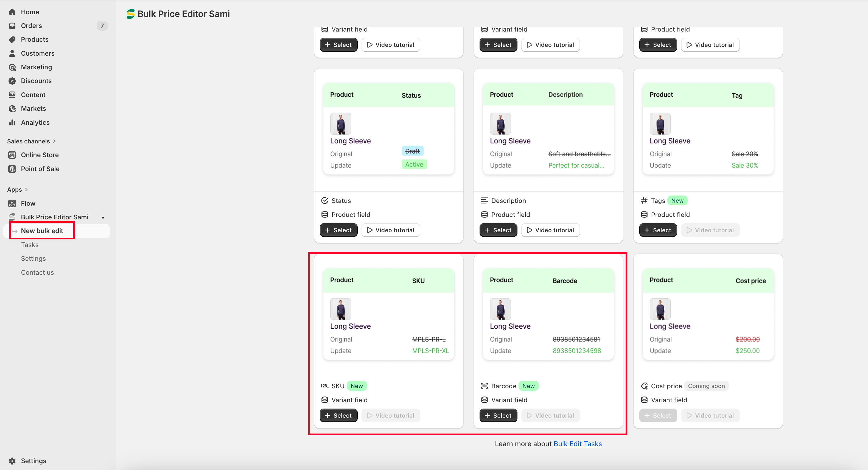The width and height of the screenshot is (868, 470).
Task: Select the SKU bulk edit option
Action: (x=338, y=415)
